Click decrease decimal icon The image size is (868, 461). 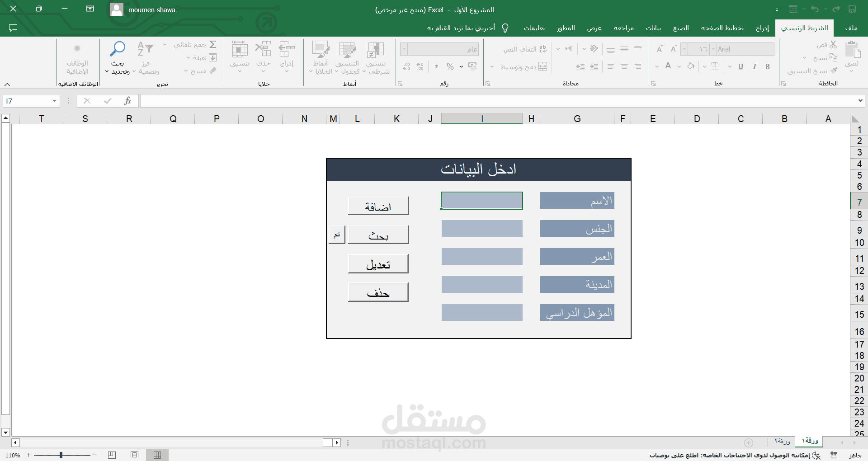(x=406, y=67)
